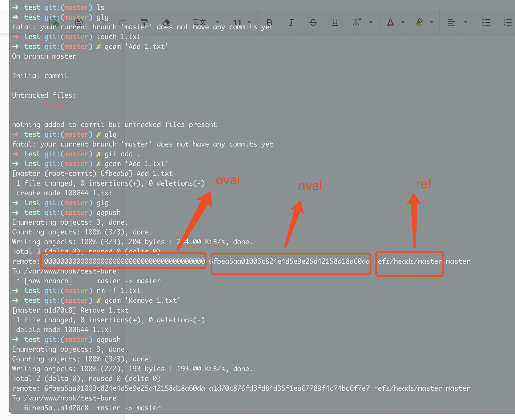515x420 pixels.
Task: Click 'Enumerating objects: 3, done.' first occurrence
Action: [x=70, y=222]
